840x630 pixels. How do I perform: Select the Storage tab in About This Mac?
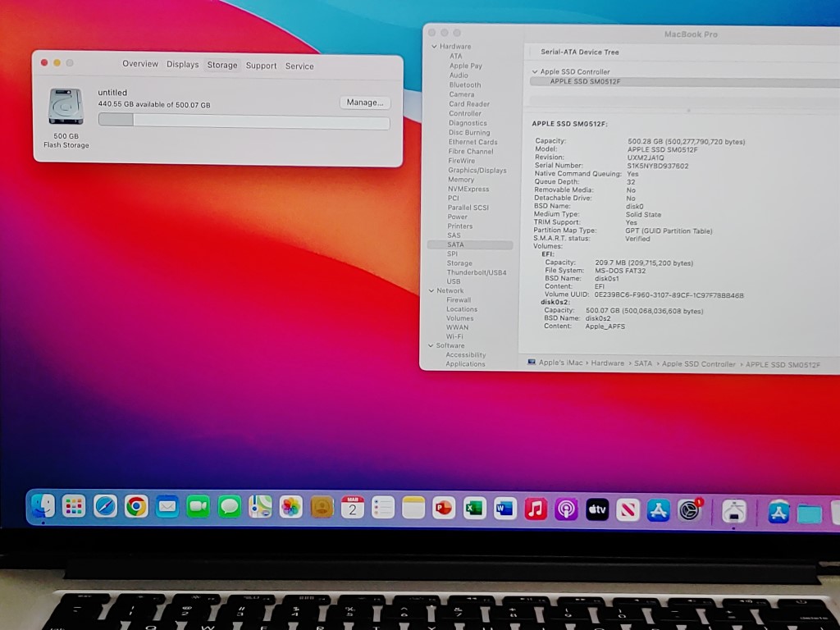click(222, 65)
